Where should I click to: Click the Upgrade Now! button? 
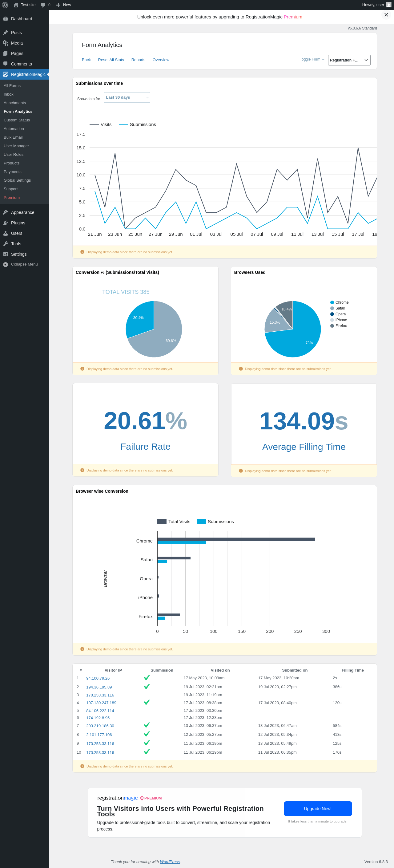click(318, 809)
